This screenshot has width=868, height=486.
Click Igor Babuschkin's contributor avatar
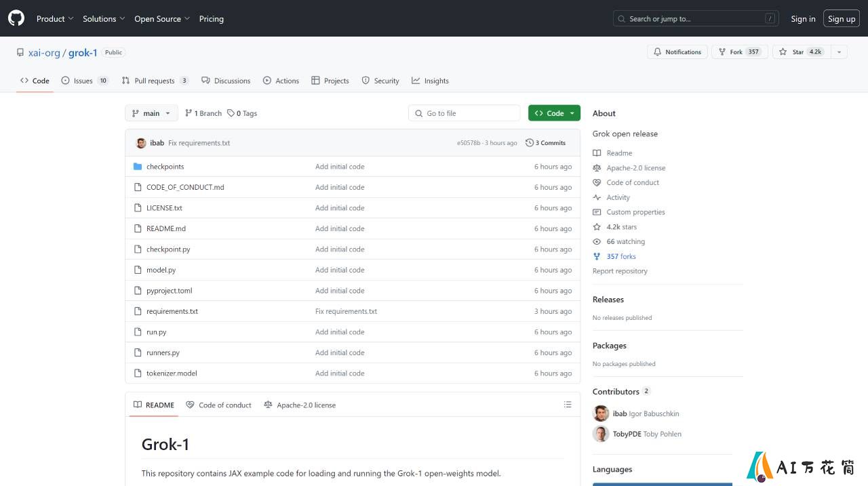tap(601, 413)
